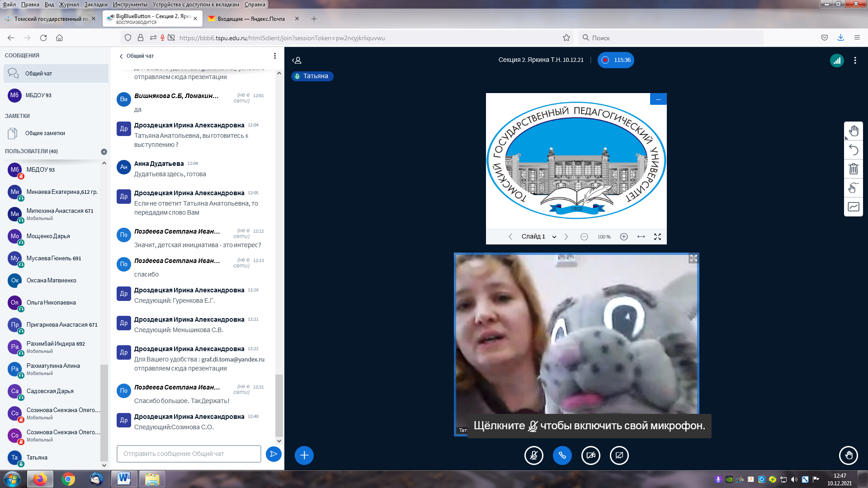Open meeting options three-dot menu
The image size is (868, 488).
[855, 60]
